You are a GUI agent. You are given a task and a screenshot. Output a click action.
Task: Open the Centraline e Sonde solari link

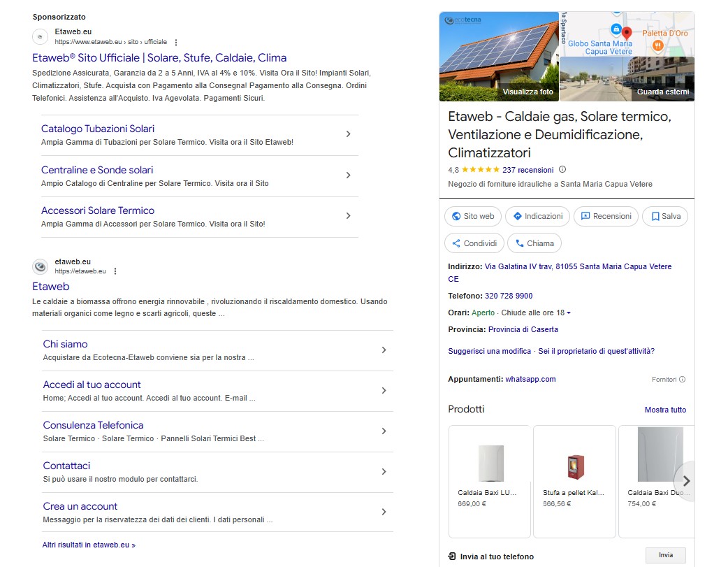97,170
